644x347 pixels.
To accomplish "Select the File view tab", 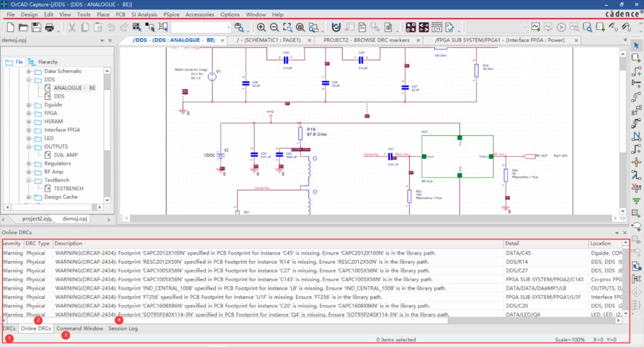I will (x=14, y=62).
